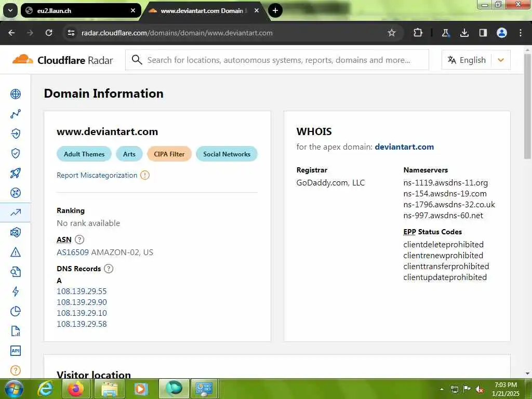
Task: Reload the current page
Action: (49, 33)
